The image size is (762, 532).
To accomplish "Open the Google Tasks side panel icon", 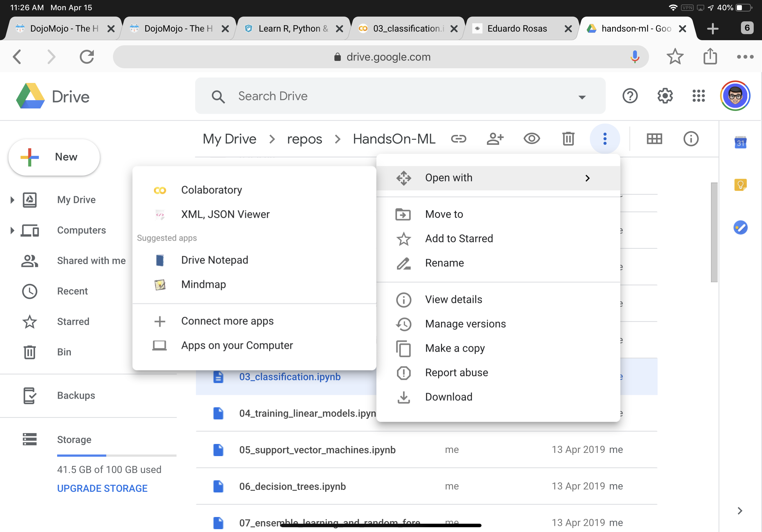I will tap(740, 227).
